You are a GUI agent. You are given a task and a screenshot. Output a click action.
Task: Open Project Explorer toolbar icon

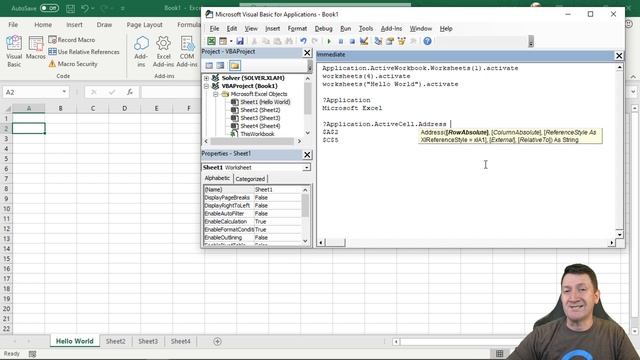[378, 41]
